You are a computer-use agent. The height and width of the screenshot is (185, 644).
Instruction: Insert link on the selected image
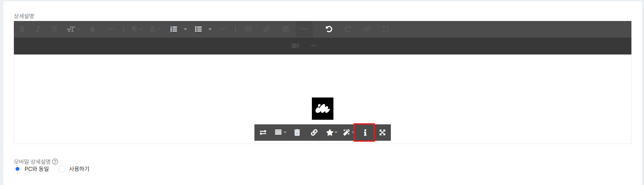tap(314, 133)
